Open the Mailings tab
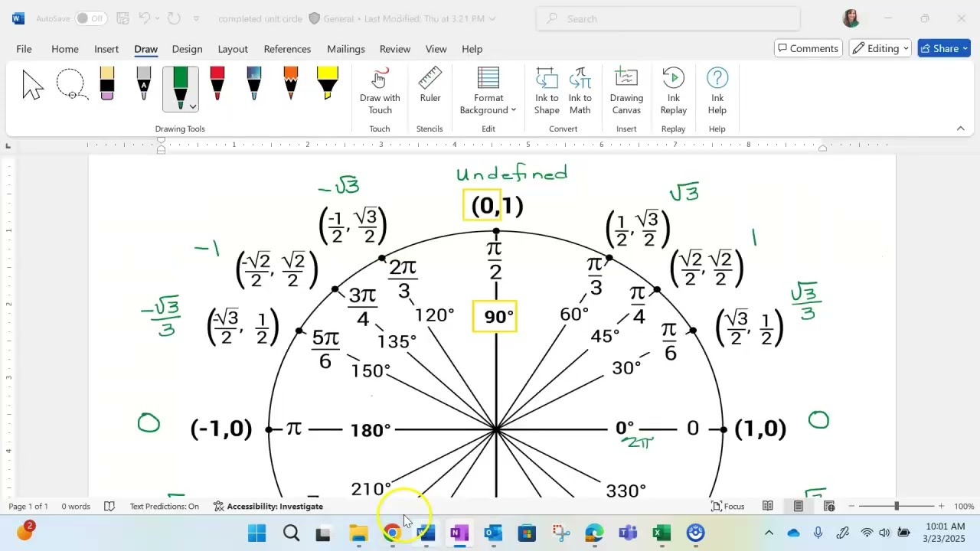 (x=346, y=49)
